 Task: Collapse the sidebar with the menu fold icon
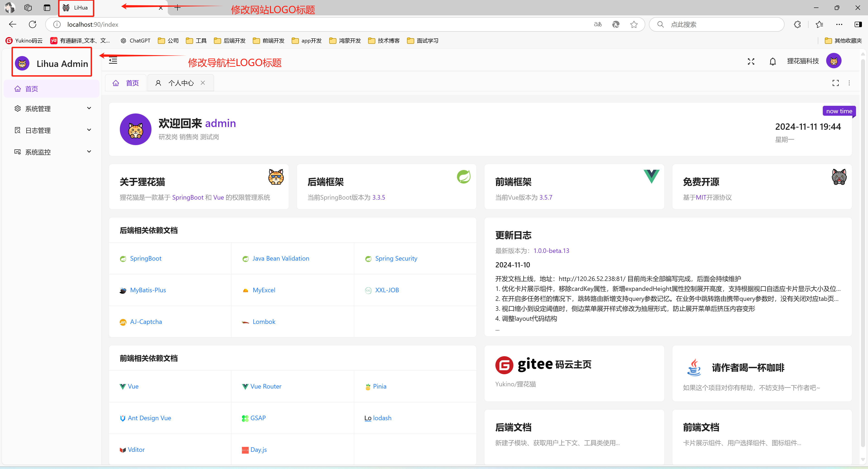(x=113, y=61)
